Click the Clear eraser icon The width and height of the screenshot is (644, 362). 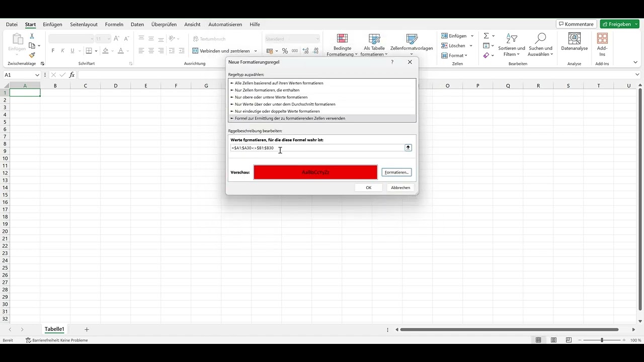[486, 55]
